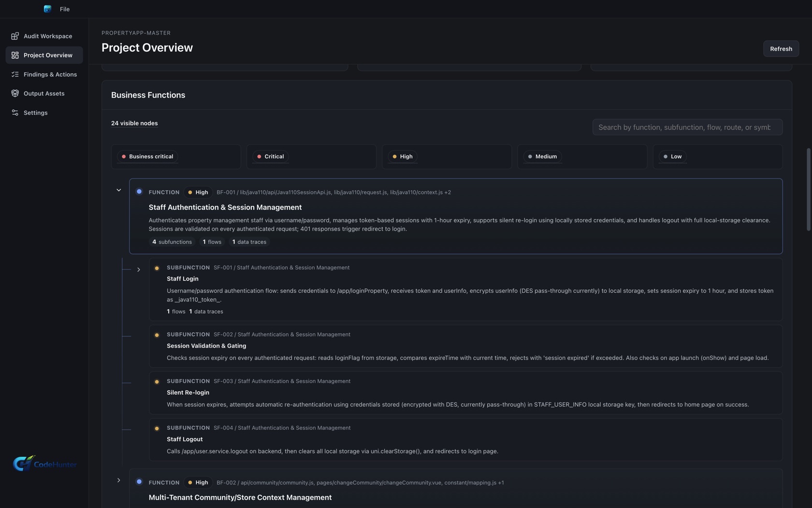
Task: Click the Output Assets box icon
Action: point(15,93)
